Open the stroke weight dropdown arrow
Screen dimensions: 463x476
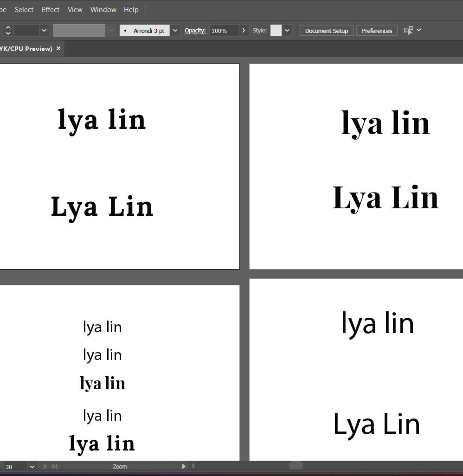click(x=44, y=31)
